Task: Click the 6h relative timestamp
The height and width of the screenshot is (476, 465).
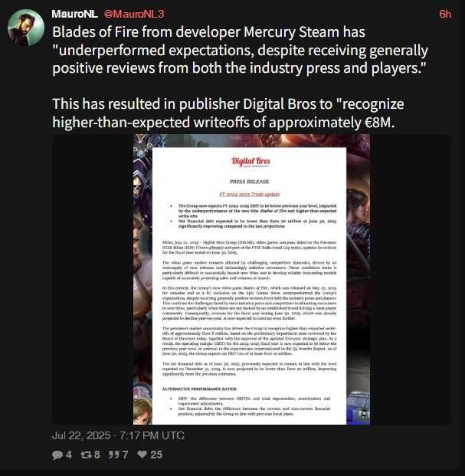Action: (x=445, y=14)
